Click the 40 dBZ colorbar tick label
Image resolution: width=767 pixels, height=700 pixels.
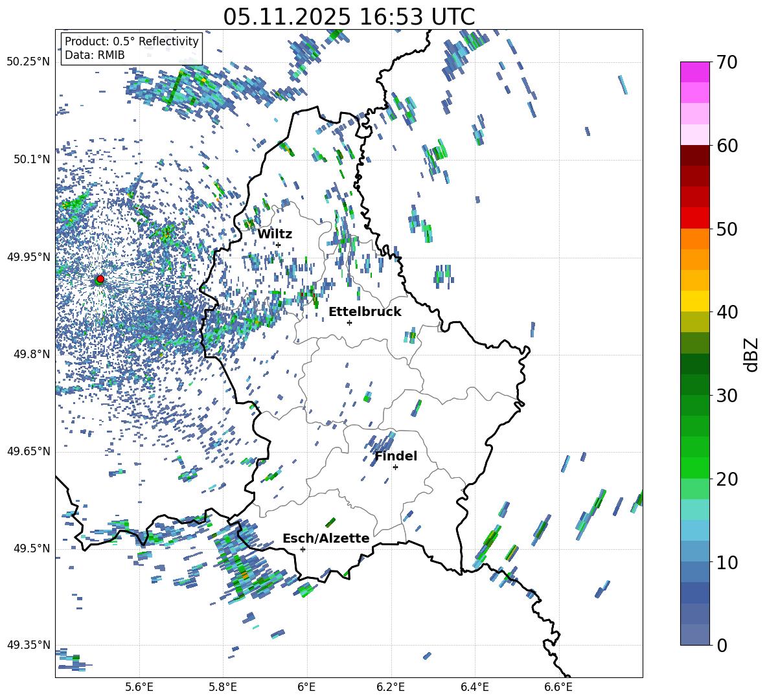point(727,312)
